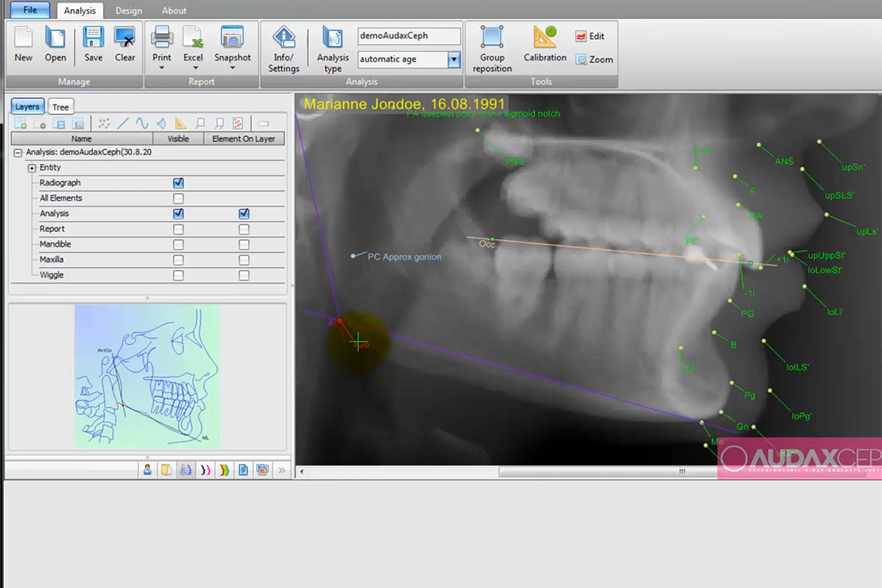Select the angle tool icon
The image size is (882, 588).
(162, 123)
